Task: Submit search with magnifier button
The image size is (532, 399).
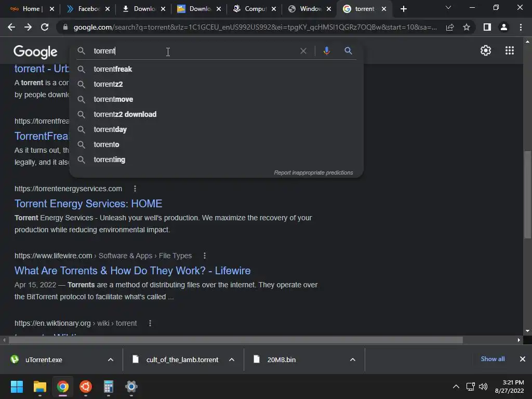Action: 348,51
